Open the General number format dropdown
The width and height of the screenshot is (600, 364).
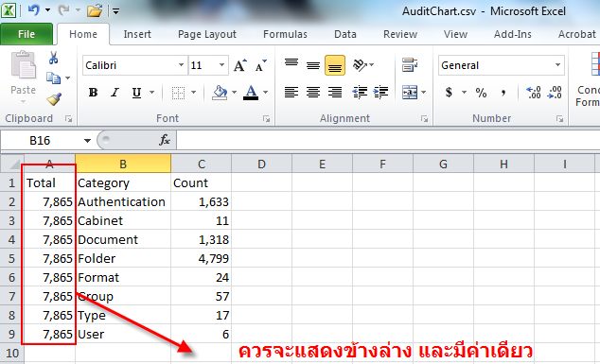(558, 65)
